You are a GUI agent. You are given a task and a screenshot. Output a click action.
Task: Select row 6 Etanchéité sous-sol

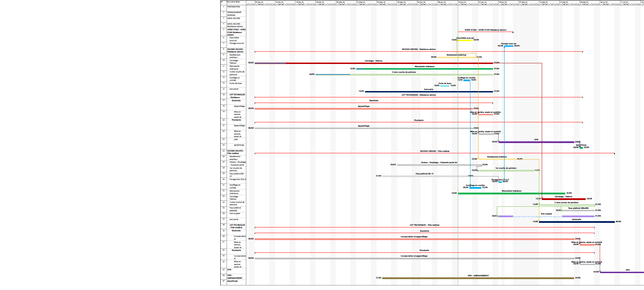pyautogui.click(x=233, y=39)
